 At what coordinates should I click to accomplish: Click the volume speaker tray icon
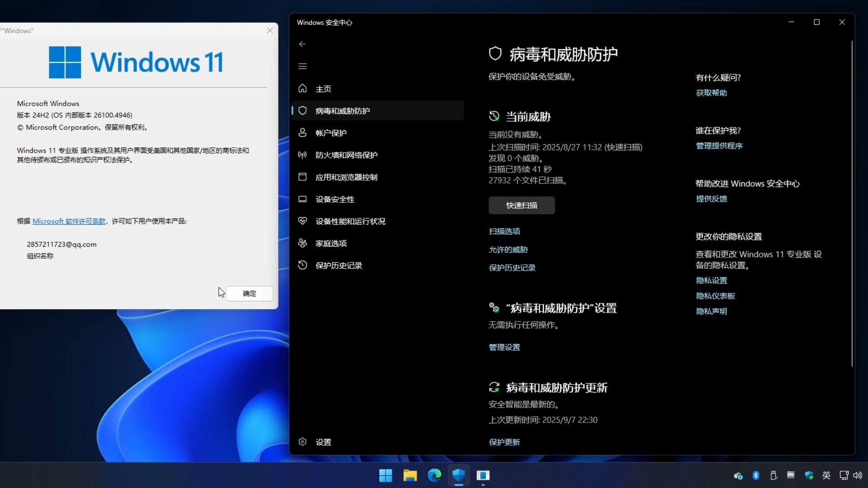click(x=858, y=475)
